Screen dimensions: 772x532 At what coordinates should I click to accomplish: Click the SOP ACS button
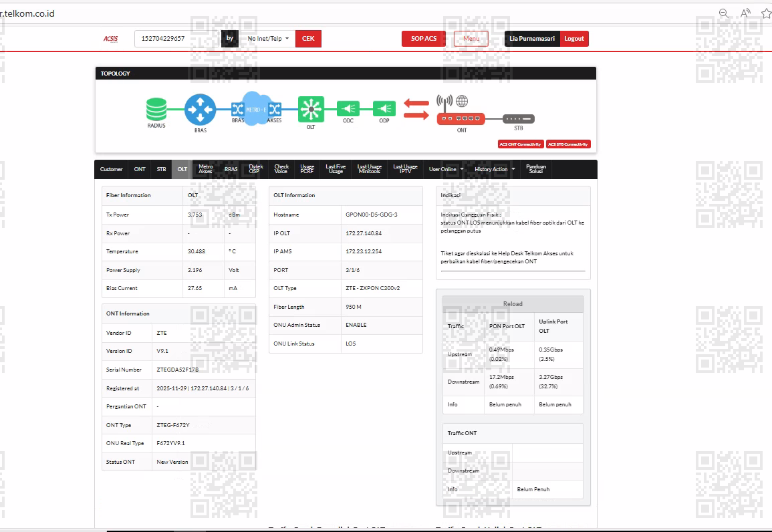(x=423, y=38)
